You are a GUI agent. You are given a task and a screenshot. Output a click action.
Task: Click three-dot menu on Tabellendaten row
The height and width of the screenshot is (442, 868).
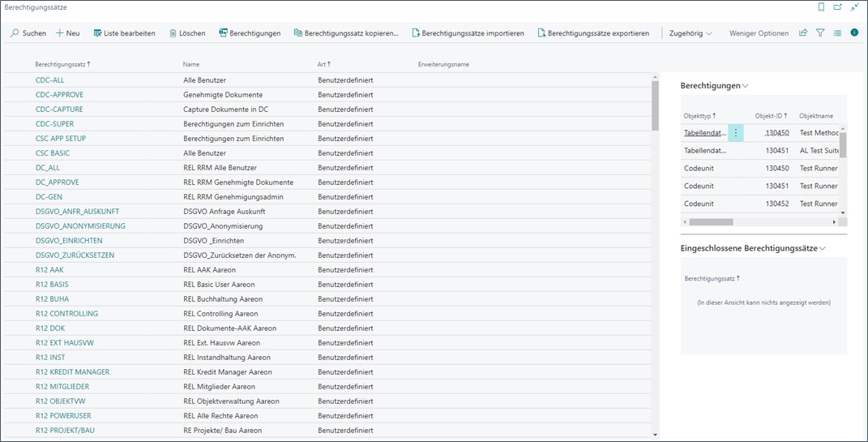(x=736, y=133)
